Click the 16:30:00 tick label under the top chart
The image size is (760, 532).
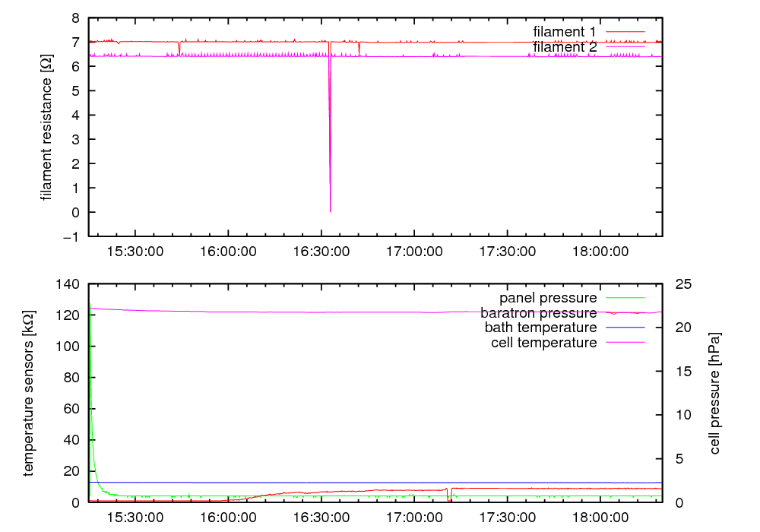pos(320,250)
